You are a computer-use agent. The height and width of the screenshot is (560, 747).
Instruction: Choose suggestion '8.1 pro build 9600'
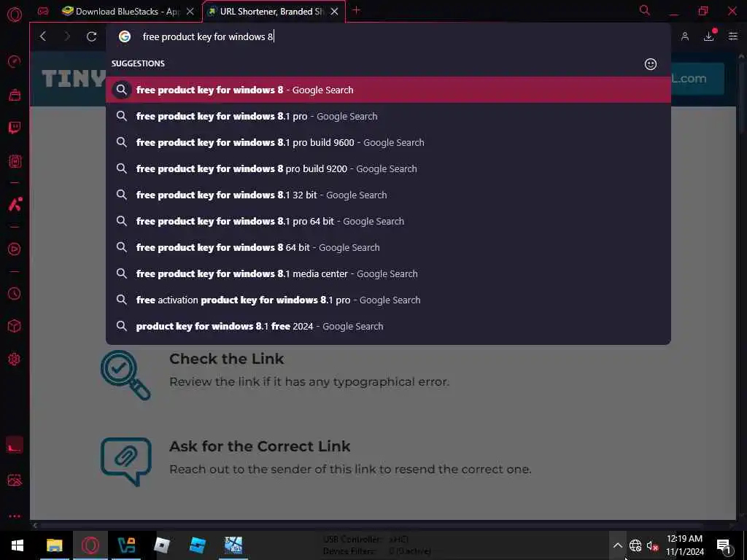pos(388,142)
